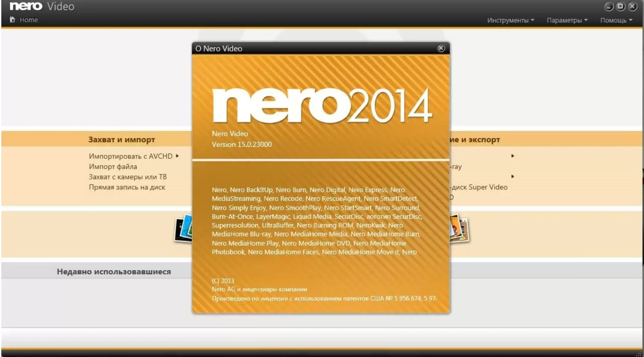This screenshot has width=644, height=357.
Task: Expand the submenu arrow below the -ray entry
Action: click(x=512, y=176)
